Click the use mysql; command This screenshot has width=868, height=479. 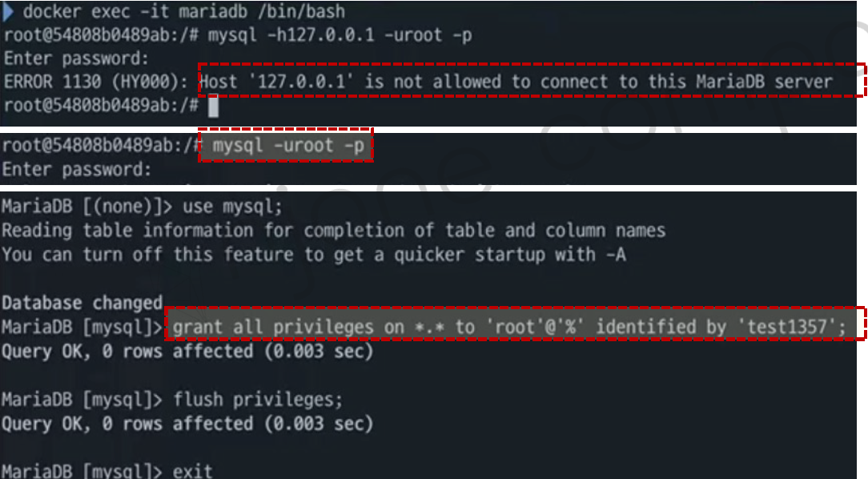(232, 207)
